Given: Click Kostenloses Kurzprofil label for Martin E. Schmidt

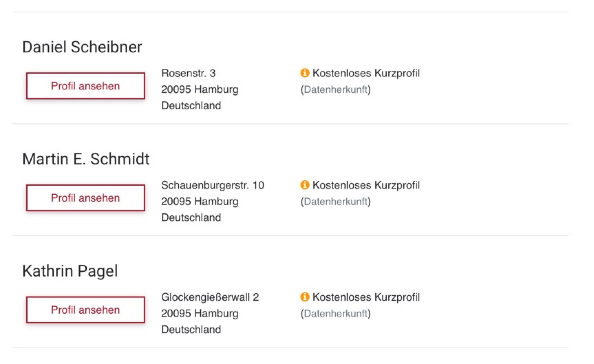Looking at the screenshot, I should click(366, 185).
